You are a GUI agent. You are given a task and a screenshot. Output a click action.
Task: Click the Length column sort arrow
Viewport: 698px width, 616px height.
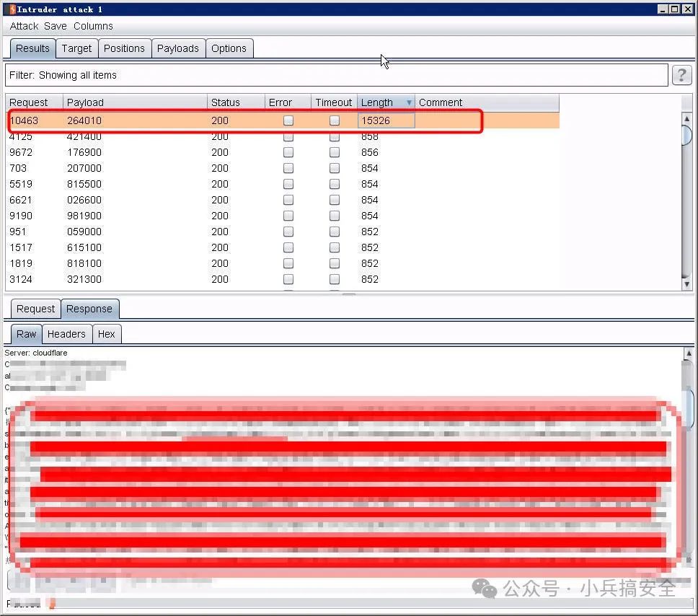(x=409, y=102)
